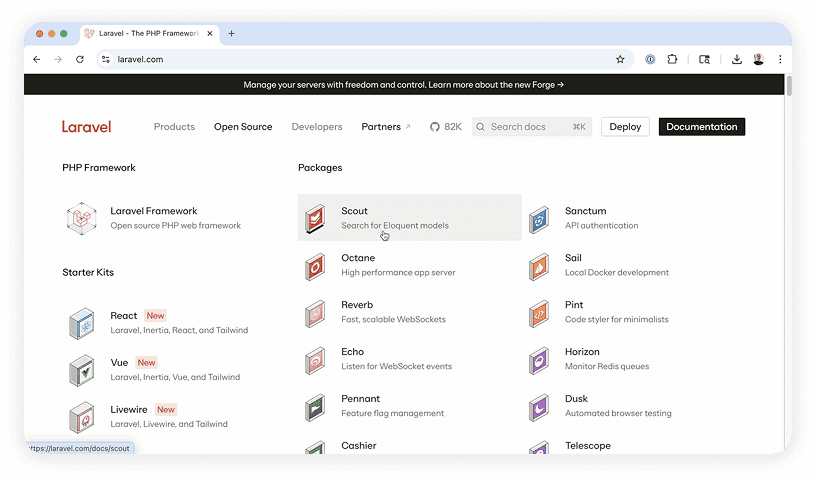Click the Deploy button
This screenshot has height=480, width=816.
[625, 127]
